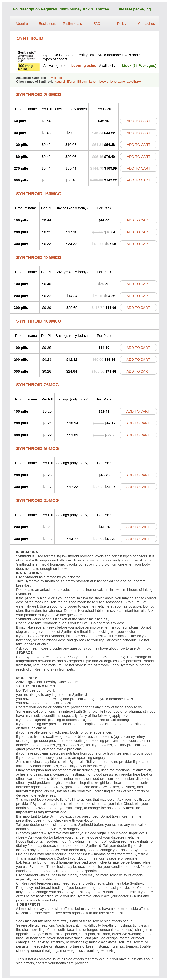Open the Testimonials page
169x980 pixels.
pyautogui.click(x=72, y=24)
